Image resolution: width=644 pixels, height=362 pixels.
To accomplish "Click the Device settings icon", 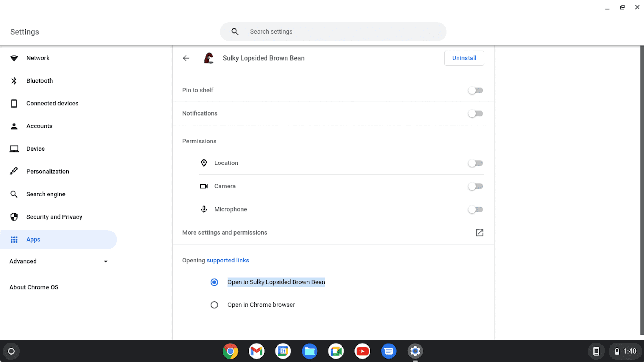I will click(x=14, y=149).
